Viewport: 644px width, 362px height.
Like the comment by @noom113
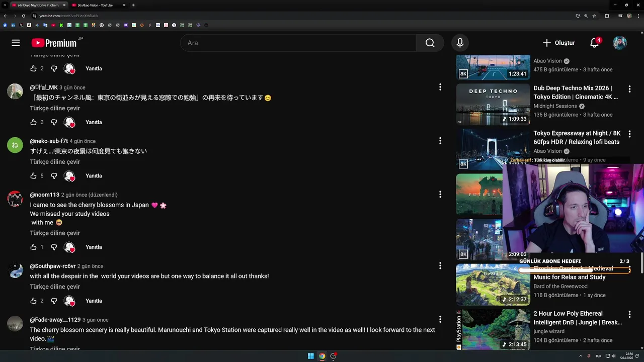pyautogui.click(x=33, y=247)
